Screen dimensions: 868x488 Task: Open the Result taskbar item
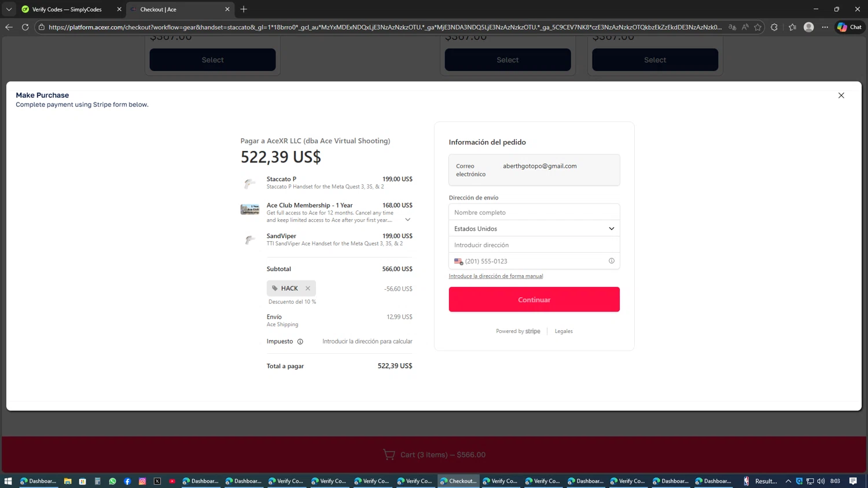coord(760,481)
